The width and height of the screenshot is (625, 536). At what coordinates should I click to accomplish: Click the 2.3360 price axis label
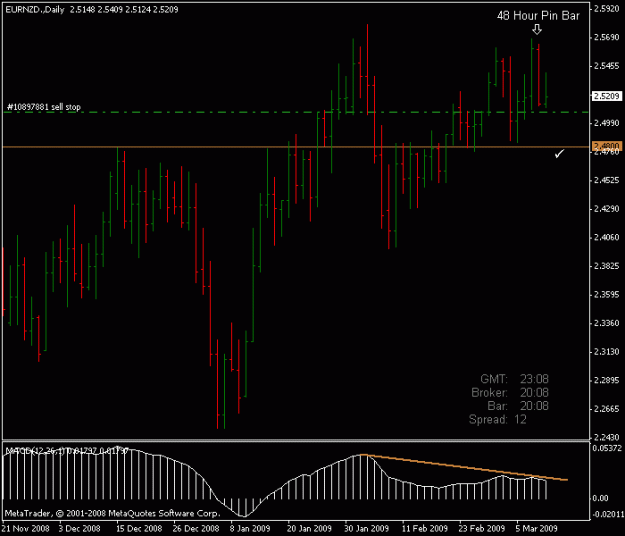(x=606, y=323)
